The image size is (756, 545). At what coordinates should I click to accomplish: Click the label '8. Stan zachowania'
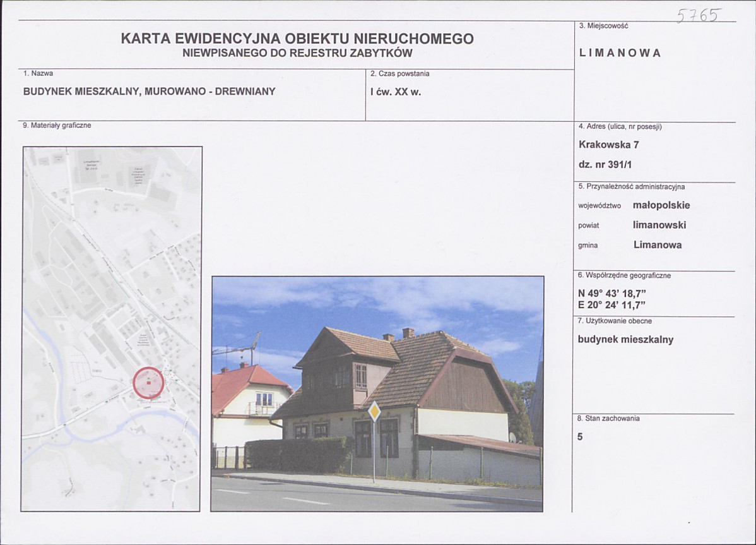[x=608, y=418]
